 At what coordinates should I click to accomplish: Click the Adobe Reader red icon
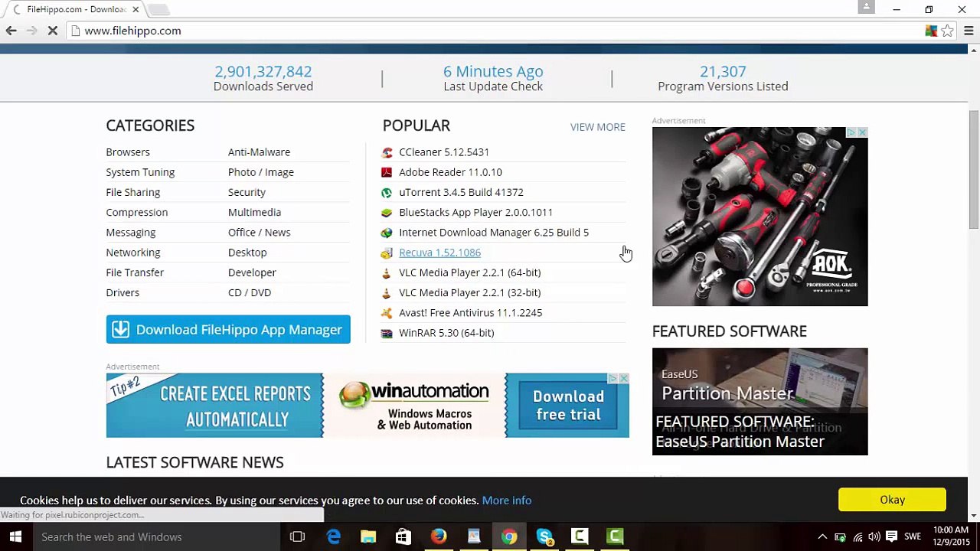[x=387, y=172]
